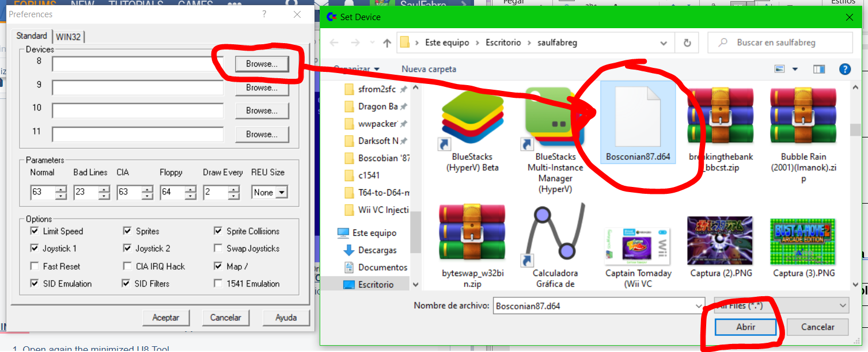The image size is (868, 352).
Task: Toggle Joystick 2 checkbox
Action: [x=127, y=248]
